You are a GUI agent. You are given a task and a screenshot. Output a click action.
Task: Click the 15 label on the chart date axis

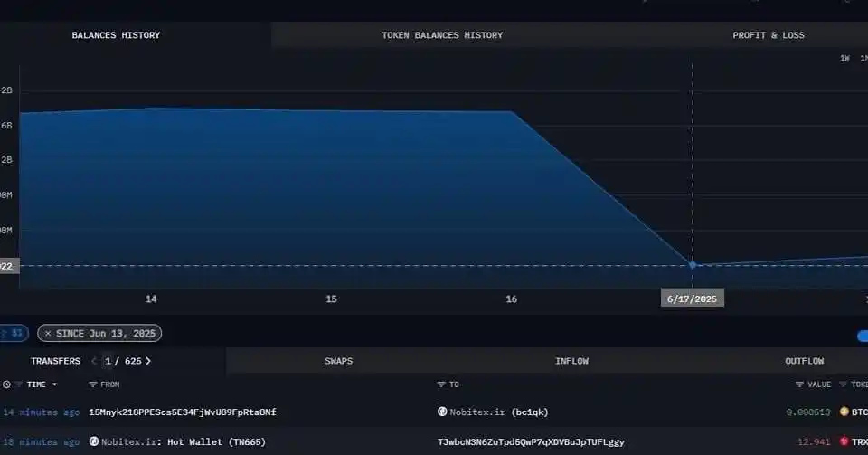[331, 299]
